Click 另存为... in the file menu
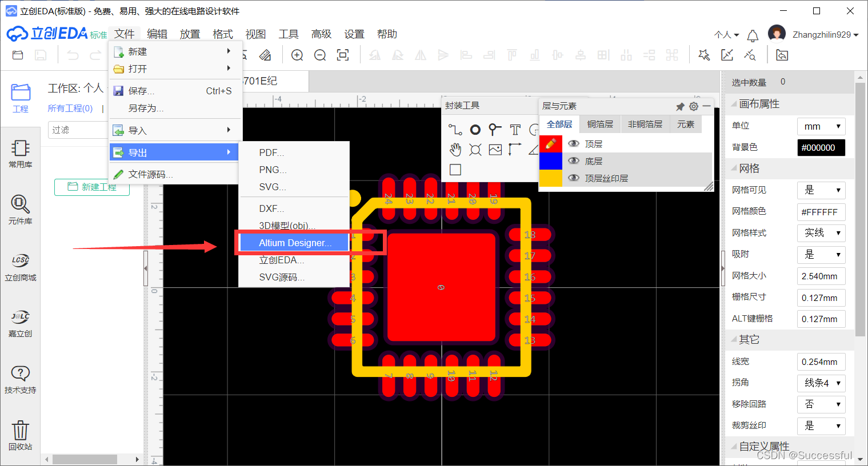This screenshot has width=868, height=466. (x=173, y=108)
